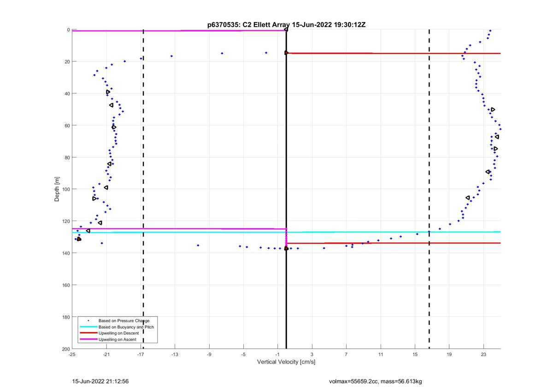Click y-axis tick label '0'

tap(68, 30)
